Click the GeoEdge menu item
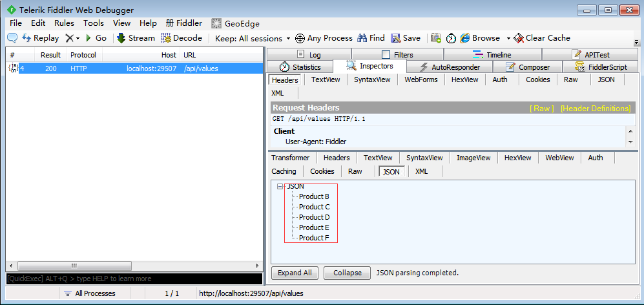644x305 pixels. coord(236,23)
